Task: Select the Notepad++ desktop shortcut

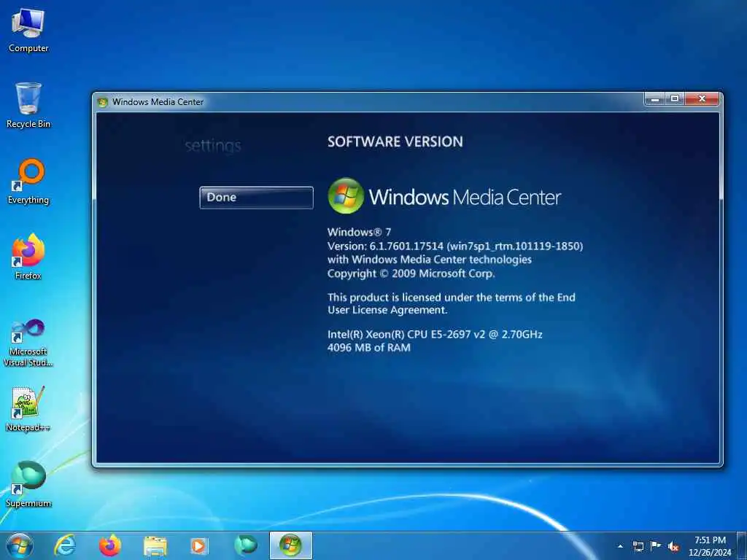Action: pyautogui.click(x=28, y=408)
